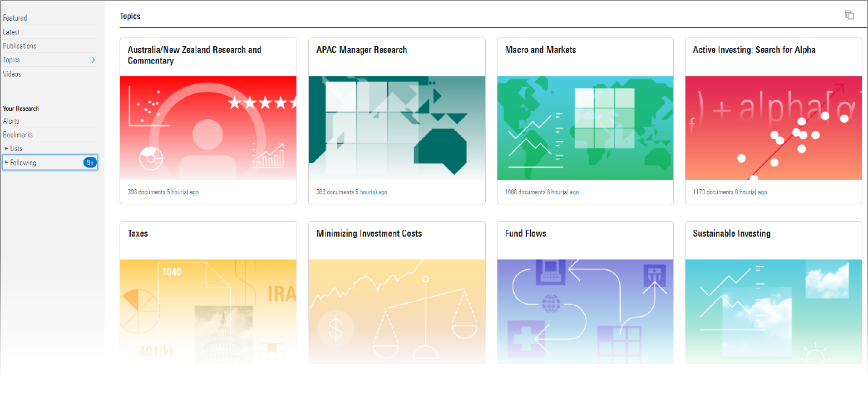
Task: Expand the Topics chevron arrow
Action: [93, 60]
